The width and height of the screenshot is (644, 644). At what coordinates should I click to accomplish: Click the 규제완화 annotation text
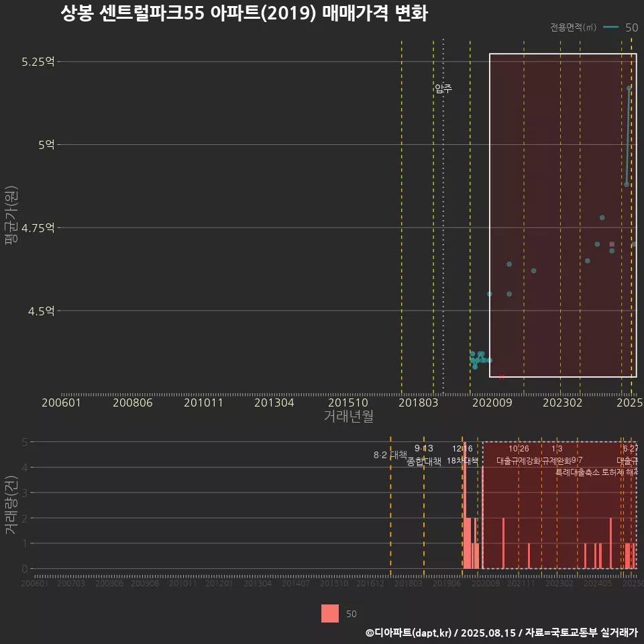pos(557,461)
